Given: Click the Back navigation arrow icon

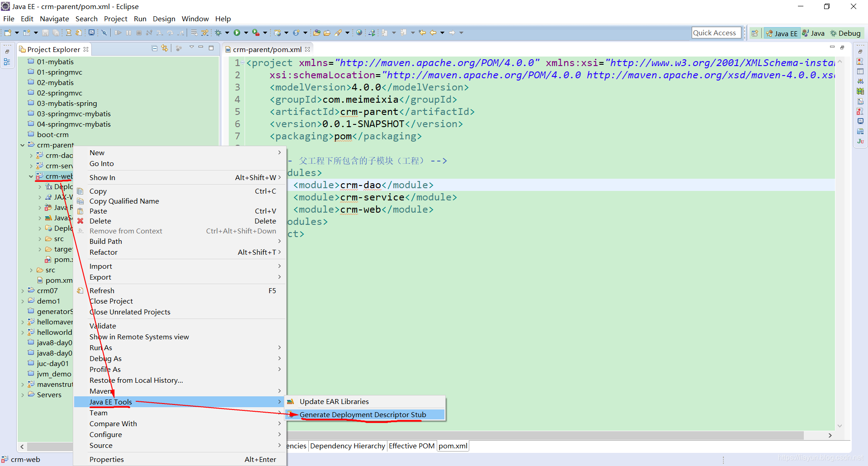Looking at the screenshot, I should (x=433, y=33).
